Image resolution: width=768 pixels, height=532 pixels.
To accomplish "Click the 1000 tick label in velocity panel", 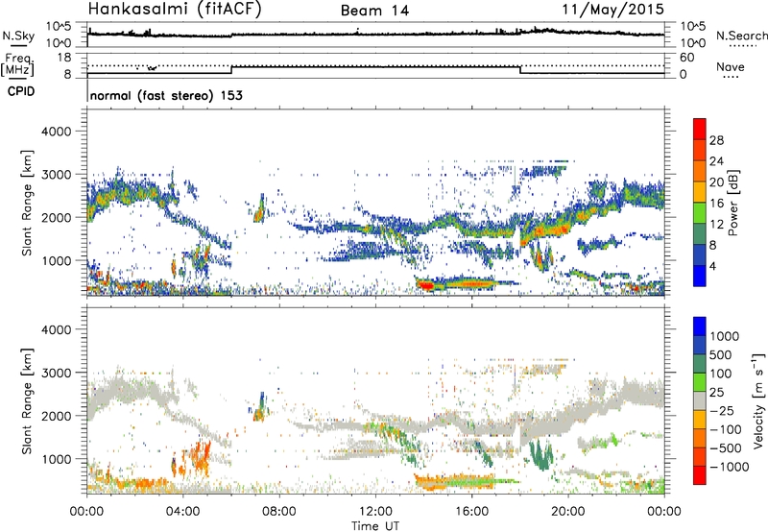I will (x=56, y=459).
